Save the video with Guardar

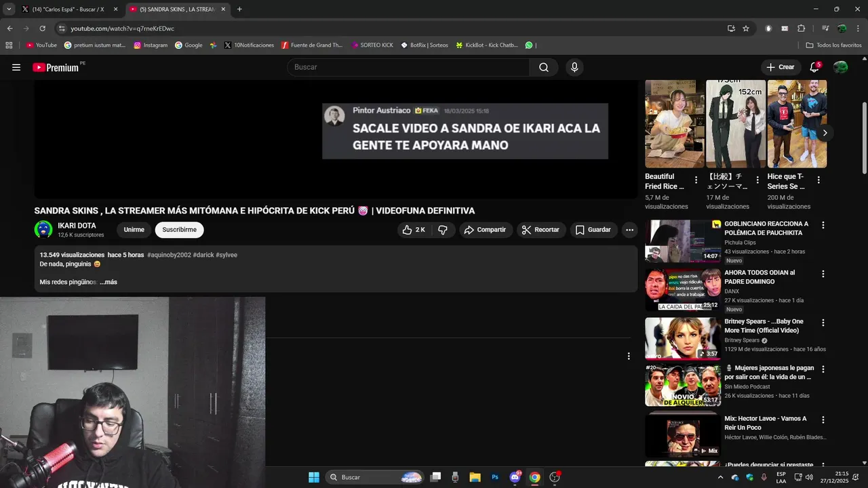tap(593, 230)
